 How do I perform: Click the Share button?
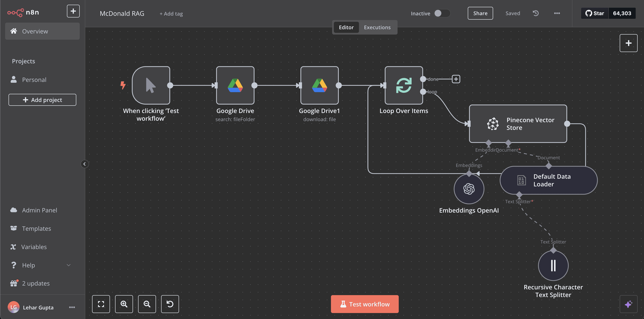480,13
